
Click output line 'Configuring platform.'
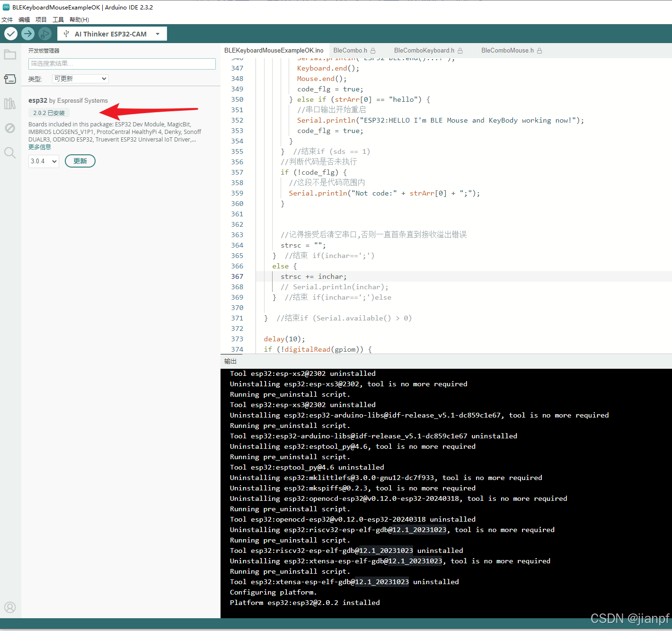[x=274, y=592]
